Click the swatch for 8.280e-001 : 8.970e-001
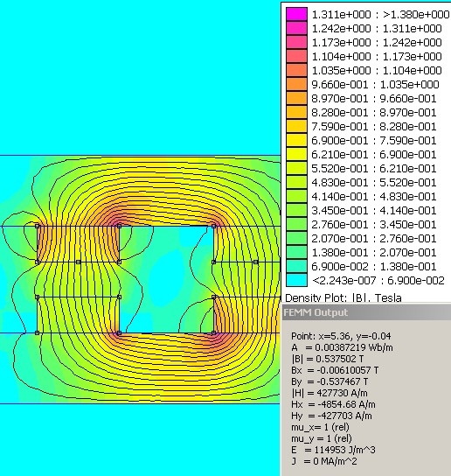 click(296, 112)
